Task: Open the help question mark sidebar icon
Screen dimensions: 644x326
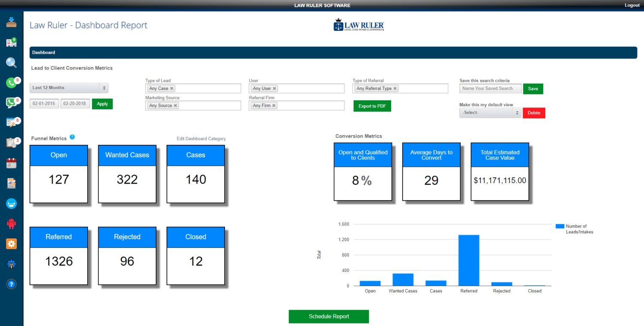Action: click(11, 284)
